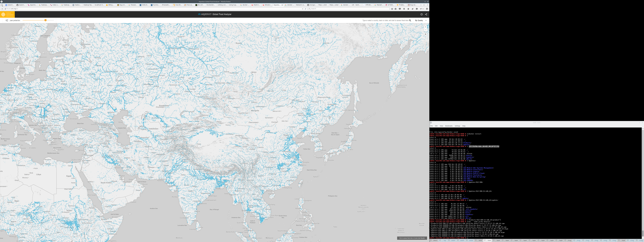Click the assess flood risks tooltip on map
644x242 pixels.
pyautogui.click(x=412, y=238)
